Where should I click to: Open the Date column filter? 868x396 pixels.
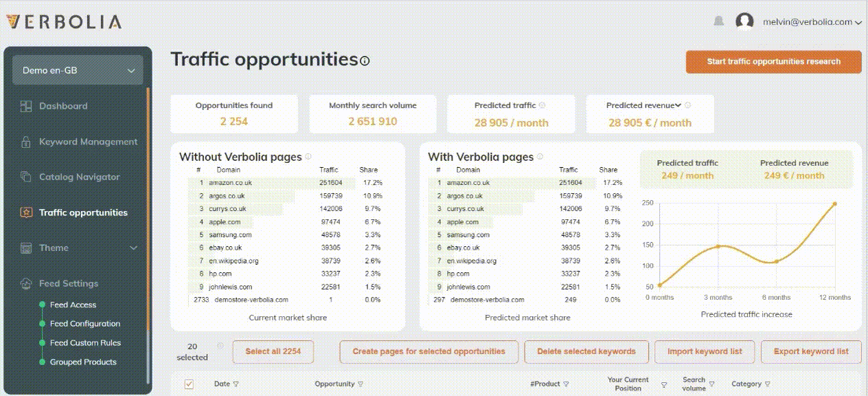point(236,384)
